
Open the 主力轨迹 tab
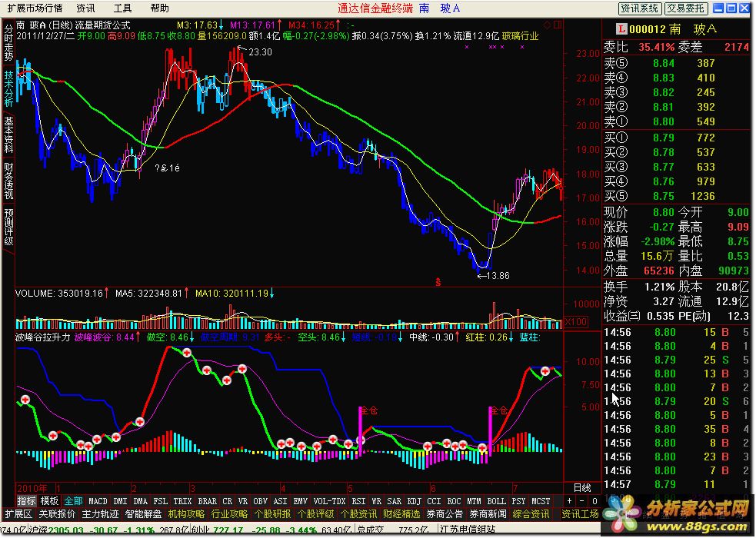[x=100, y=514]
